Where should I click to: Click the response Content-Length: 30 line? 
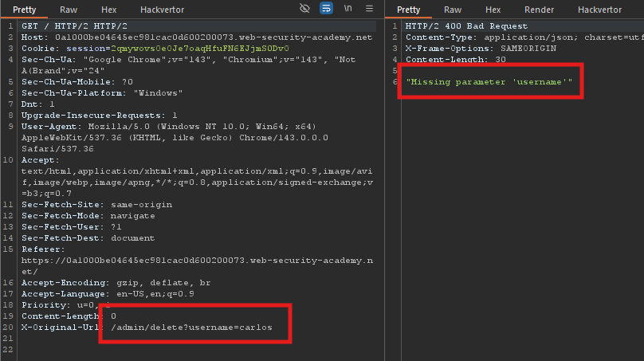[x=456, y=59]
